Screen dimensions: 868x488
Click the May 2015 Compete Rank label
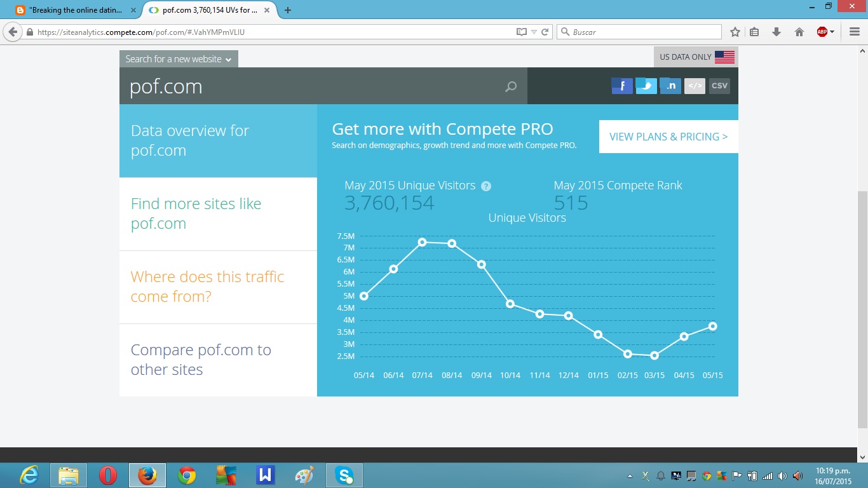[618, 186]
